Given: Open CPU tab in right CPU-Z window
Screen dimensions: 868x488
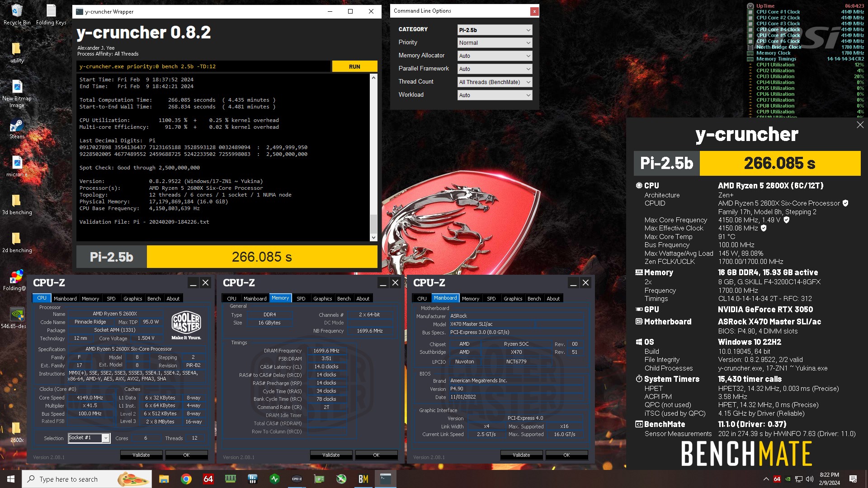Looking at the screenshot, I should [x=422, y=299].
